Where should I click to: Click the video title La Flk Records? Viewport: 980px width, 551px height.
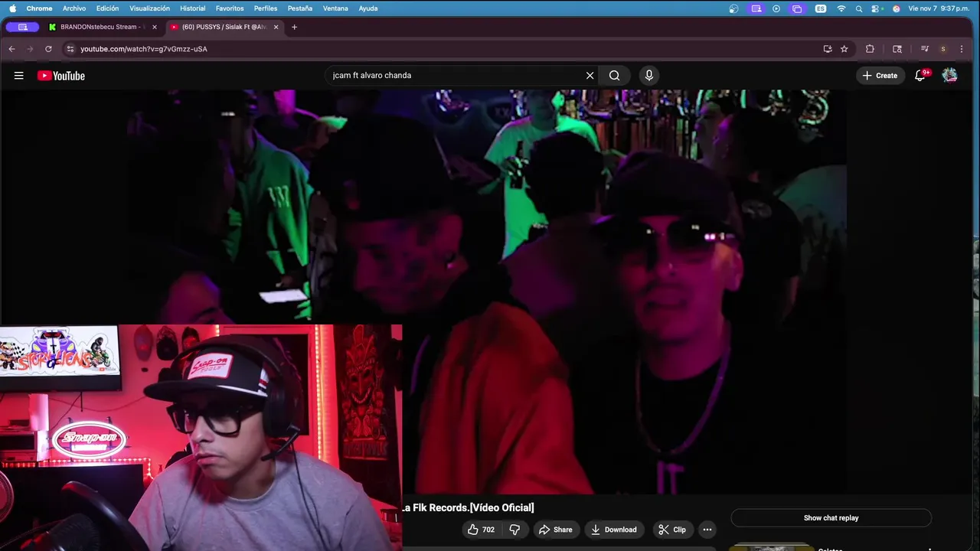(x=468, y=507)
